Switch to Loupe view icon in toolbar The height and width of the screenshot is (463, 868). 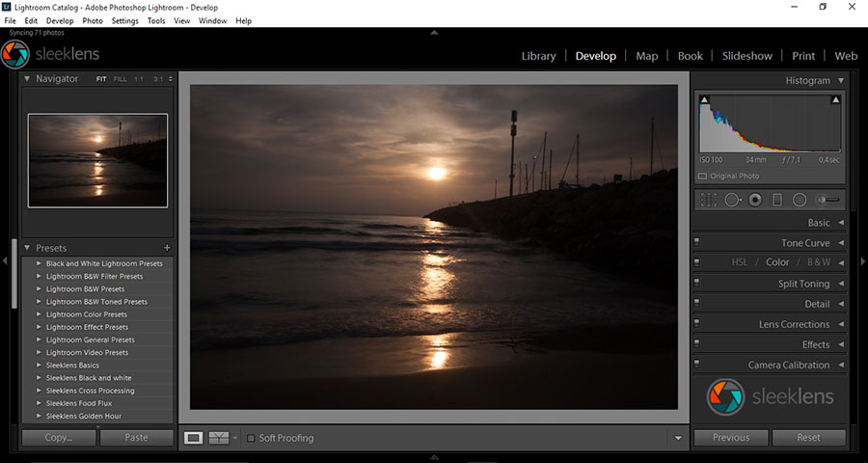tap(194, 438)
